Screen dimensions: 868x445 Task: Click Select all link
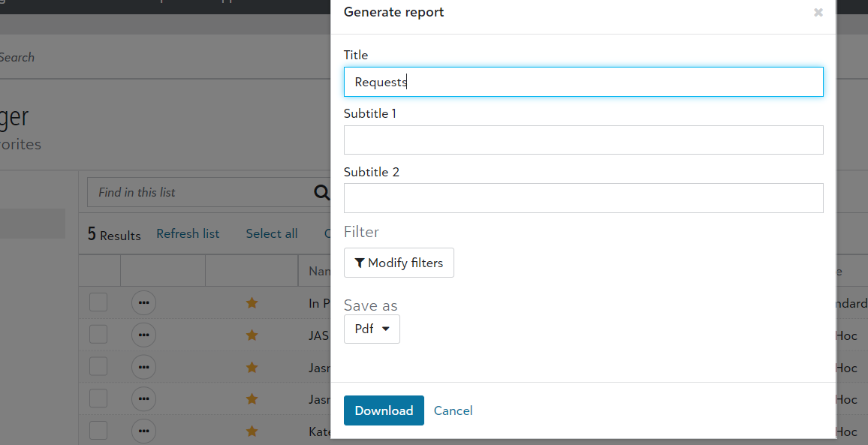(x=272, y=233)
